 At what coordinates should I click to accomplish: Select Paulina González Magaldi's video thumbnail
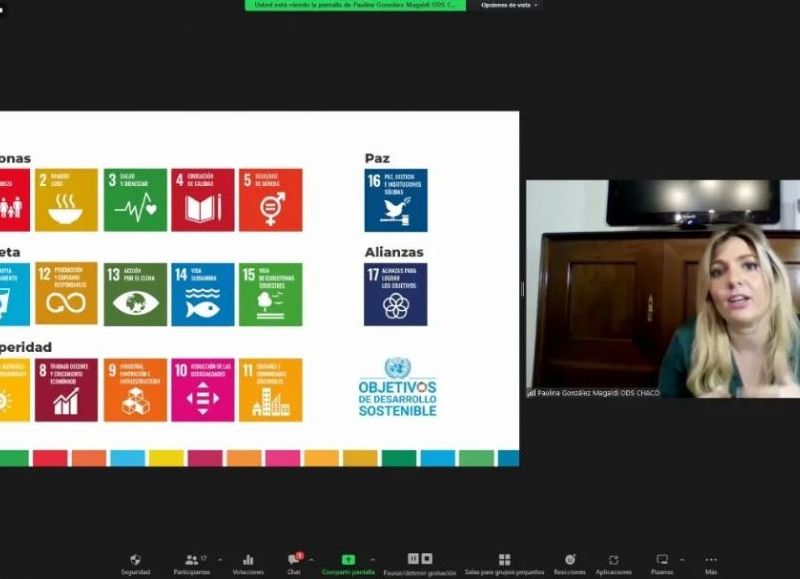tap(663, 289)
